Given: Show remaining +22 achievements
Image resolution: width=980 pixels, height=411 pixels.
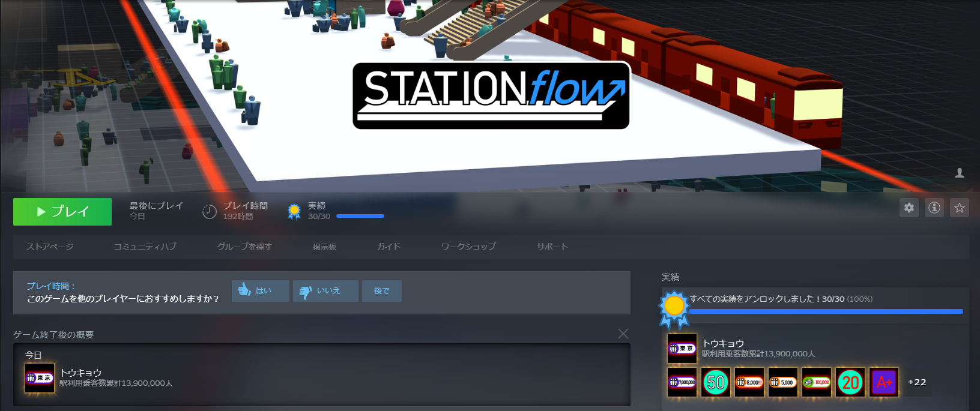Looking at the screenshot, I should click(x=917, y=382).
